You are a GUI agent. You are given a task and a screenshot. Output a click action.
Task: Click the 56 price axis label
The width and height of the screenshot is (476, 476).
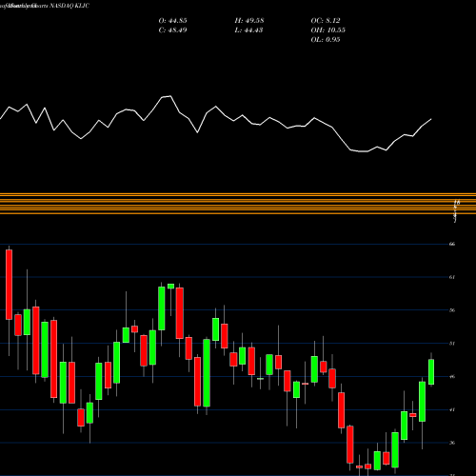tap(452, 310)
